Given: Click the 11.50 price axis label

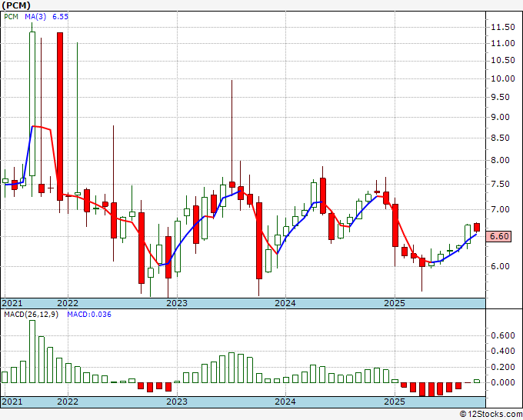Looking at the screenshot, I should [503, 28].
